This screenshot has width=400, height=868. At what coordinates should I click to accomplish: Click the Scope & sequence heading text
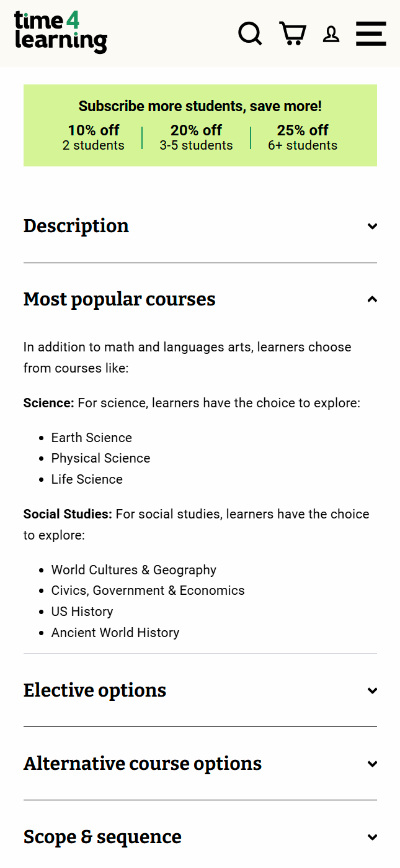(102, 837)
